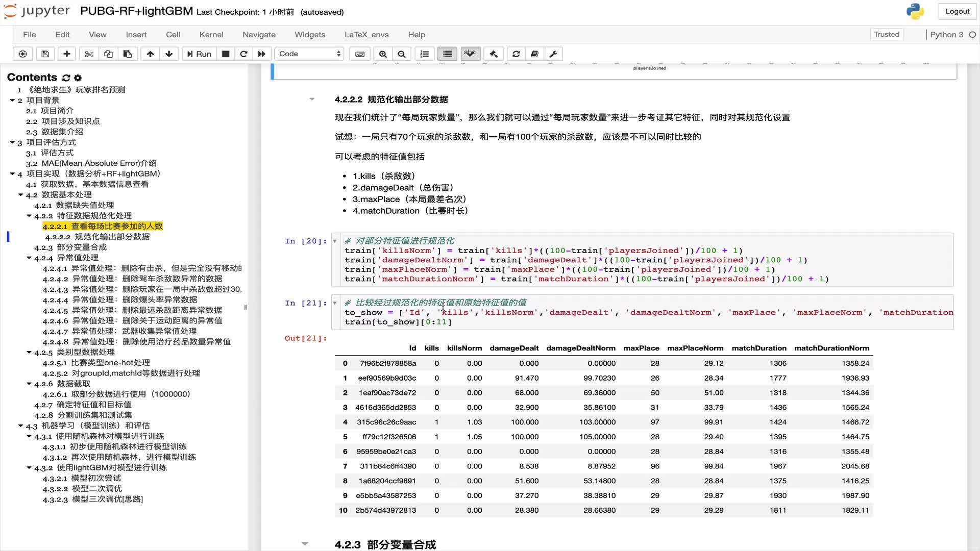
Task: Open the nbextensions asterisk toolbar icon
Action: coord(23,54)
